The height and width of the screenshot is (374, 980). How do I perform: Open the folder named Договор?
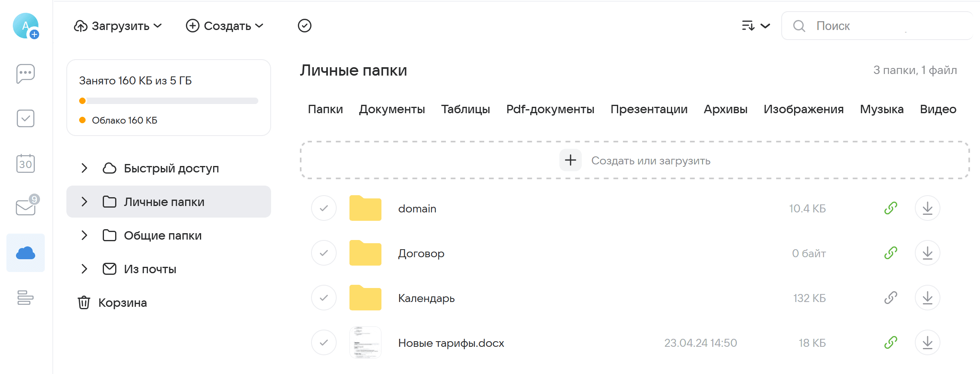(x=421, y=254)
